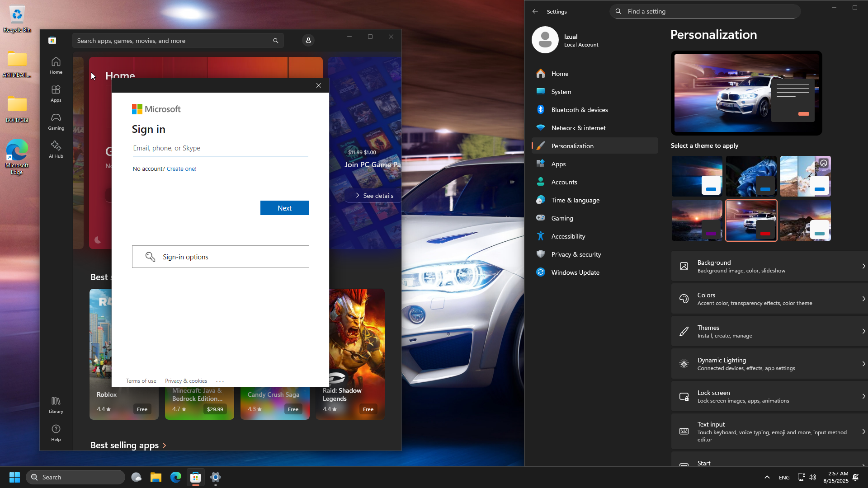The width and height of the screenshot is (868, 488).
Task: Click the volume speaker tray icon
Action: pos(812,477)
